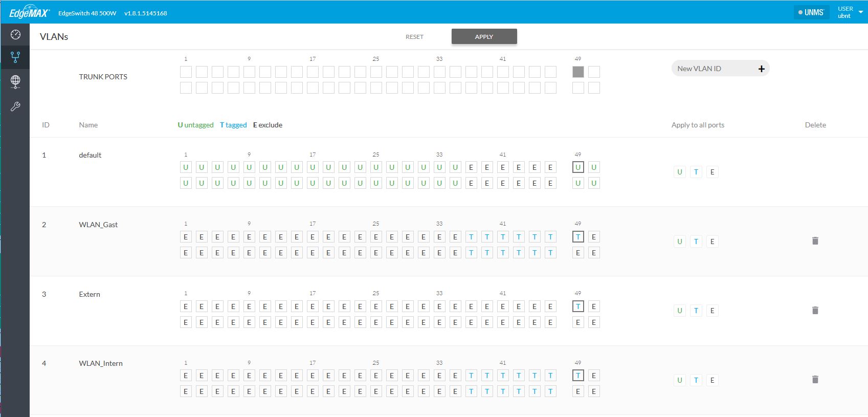Open the wrench tools icon in sidebar
The image size is (868, 417).
(x=15, y=106)
